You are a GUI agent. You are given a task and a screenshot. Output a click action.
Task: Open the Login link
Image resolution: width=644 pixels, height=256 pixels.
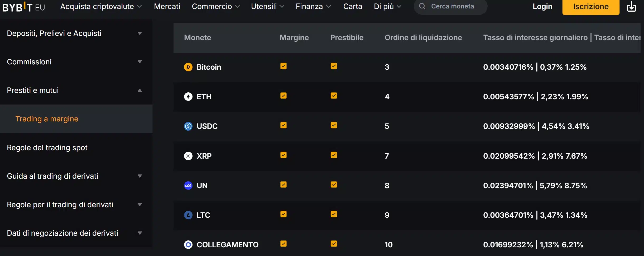coord(542,6)
